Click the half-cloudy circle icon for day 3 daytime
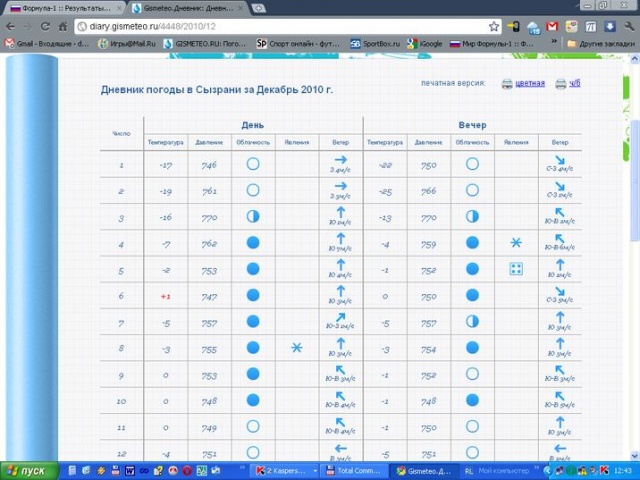The height and width of the screenshot is (480, 640). (253, 216)
